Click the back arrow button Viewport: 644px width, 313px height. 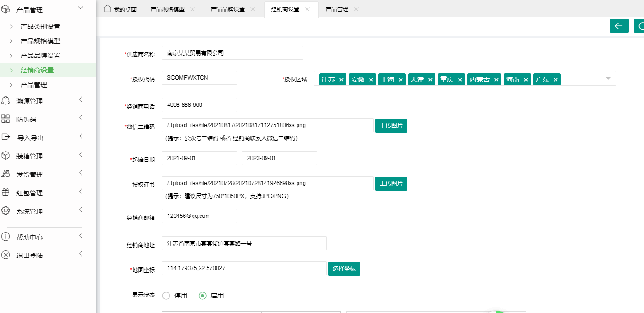point(619,26)
